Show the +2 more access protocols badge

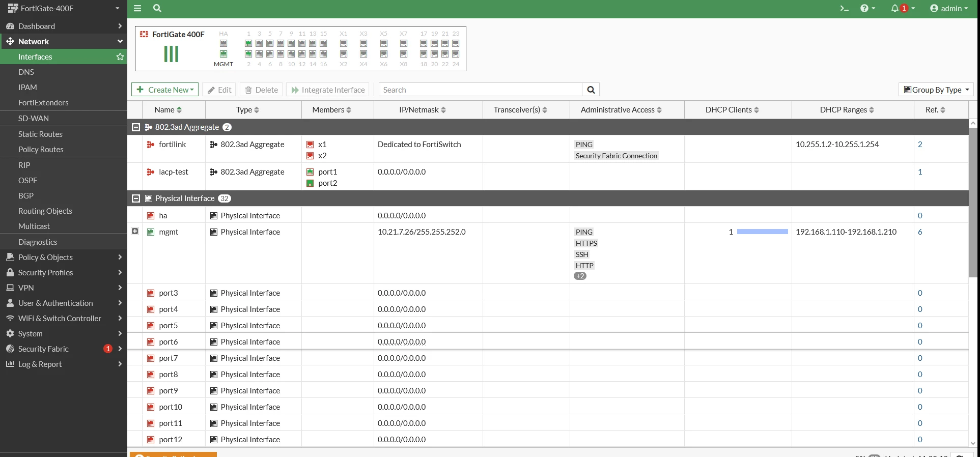click(580, 276)
